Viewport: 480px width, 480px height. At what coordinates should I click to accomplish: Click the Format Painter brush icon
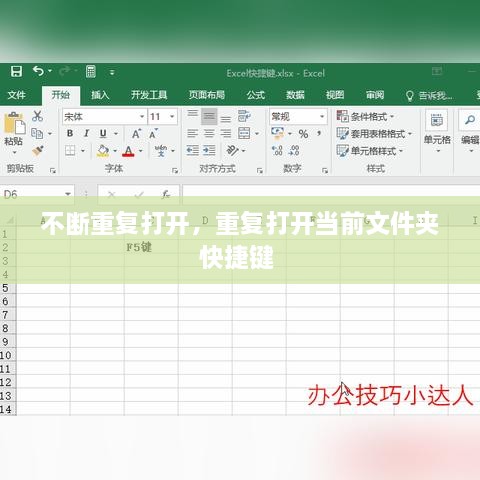point(38,151)
